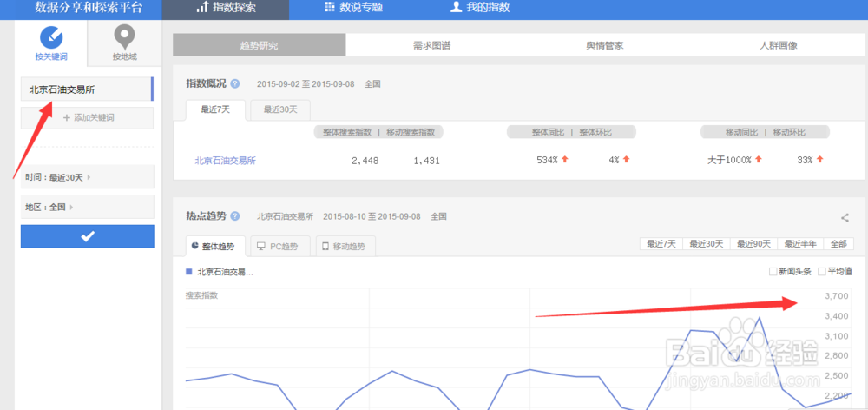Click the white checkmark confirm button
Image resolution: width=868 pixels, height=410 pixels.
point(88,236)
